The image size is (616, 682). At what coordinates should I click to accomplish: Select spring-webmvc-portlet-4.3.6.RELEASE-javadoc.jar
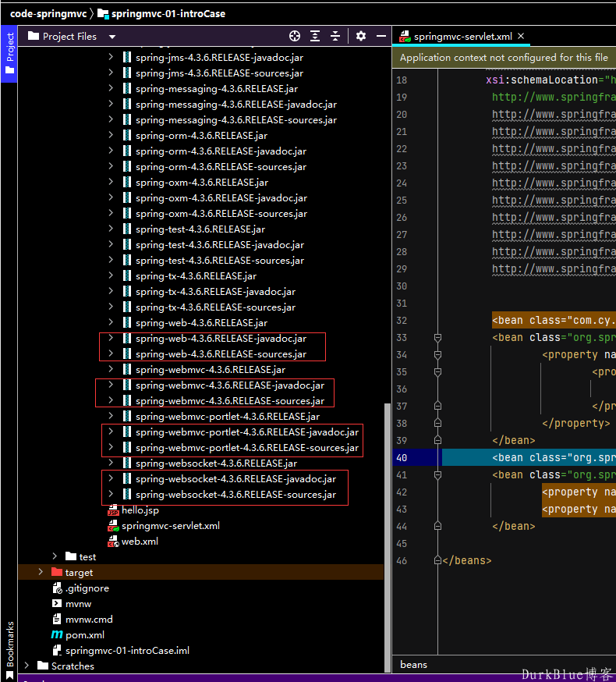coord(247,432)
